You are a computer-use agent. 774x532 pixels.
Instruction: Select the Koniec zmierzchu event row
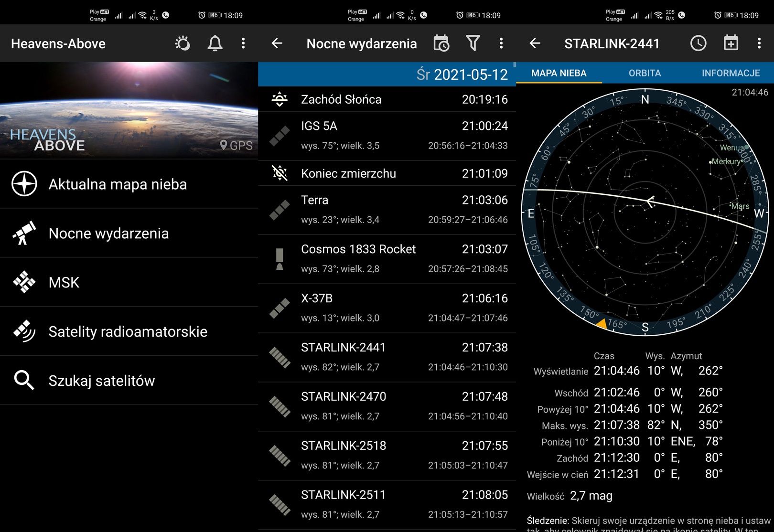[x=387, y=173]
